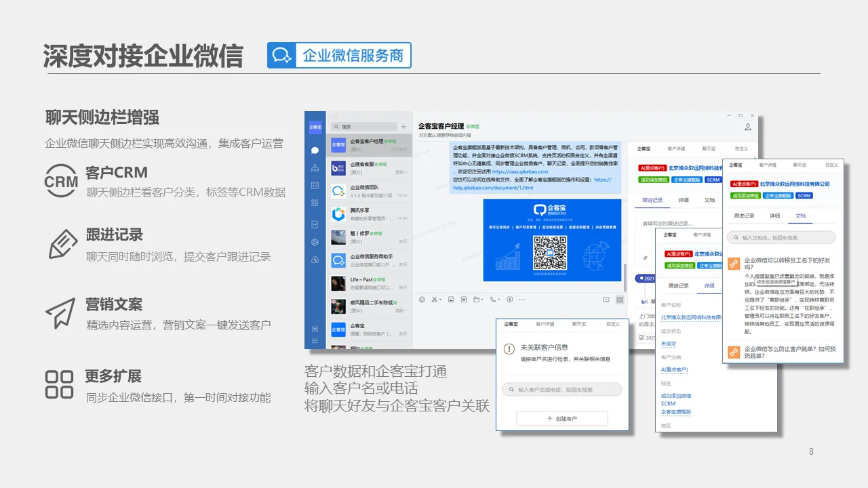The image size is (868, 488).
Task: Open the meeting play icon in left navigation
Action: point(315,242)
